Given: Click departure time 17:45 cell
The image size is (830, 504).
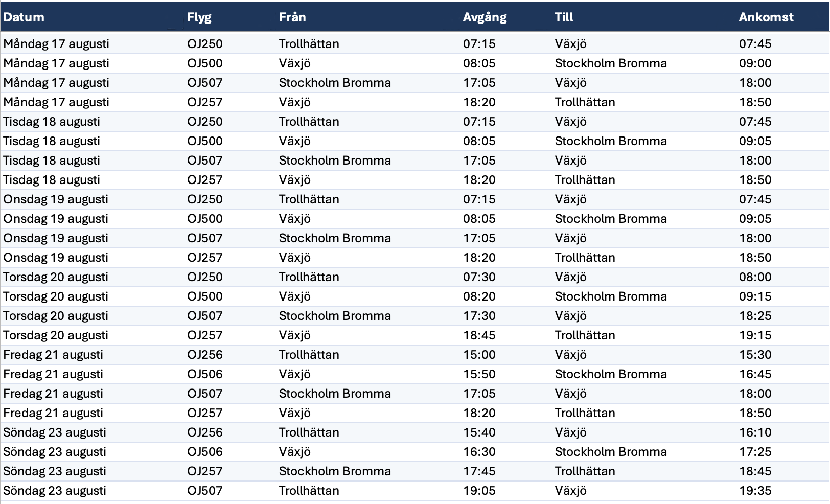Looking at the screenshot, I should click(479, 471).
